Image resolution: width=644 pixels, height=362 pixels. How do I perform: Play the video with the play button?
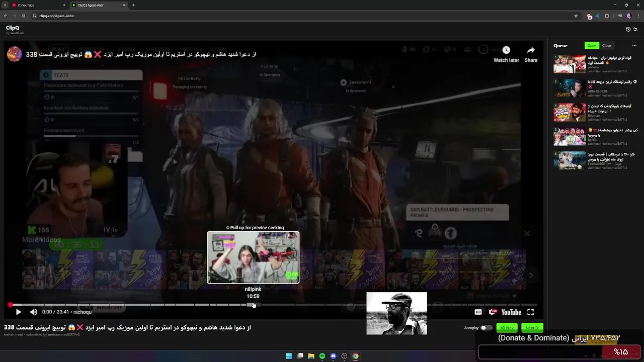(19, 312)
